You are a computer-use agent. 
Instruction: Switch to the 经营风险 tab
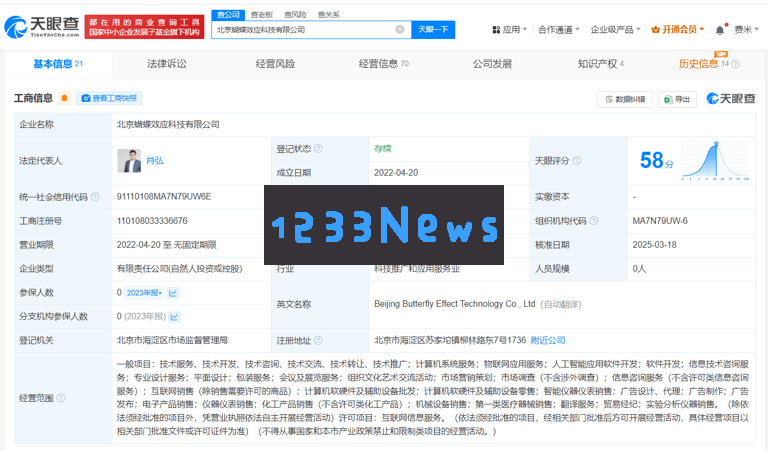tap(275, 64)
